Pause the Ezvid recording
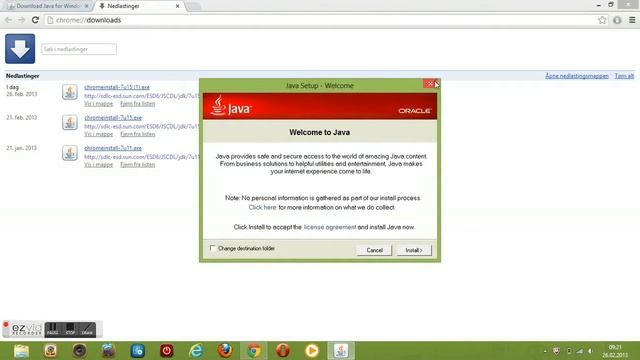 click(53, 329)
